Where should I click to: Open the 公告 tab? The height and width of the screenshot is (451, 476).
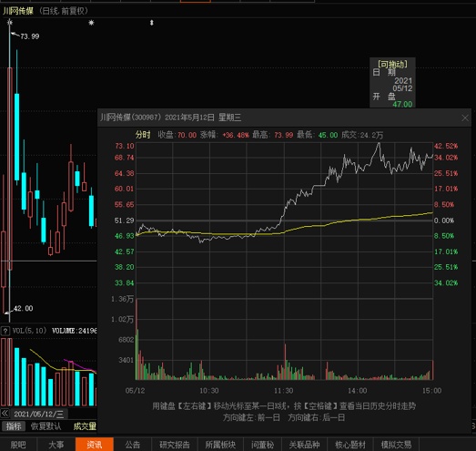pyautogui.click(x=133, y=445)
